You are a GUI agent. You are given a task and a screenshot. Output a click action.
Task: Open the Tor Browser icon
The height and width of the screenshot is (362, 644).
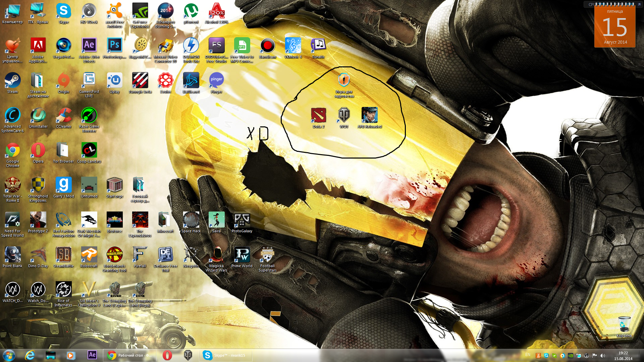click(63, 153)
